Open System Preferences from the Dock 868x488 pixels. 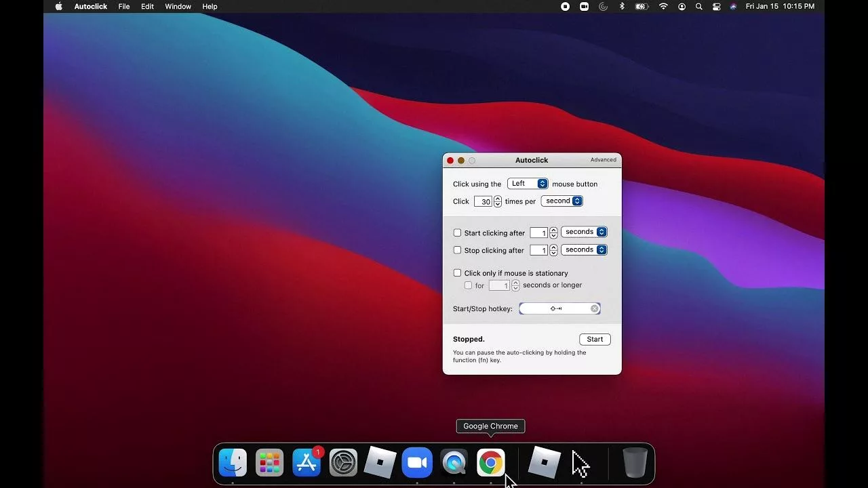pyautogui.click(x=343, y=463)
